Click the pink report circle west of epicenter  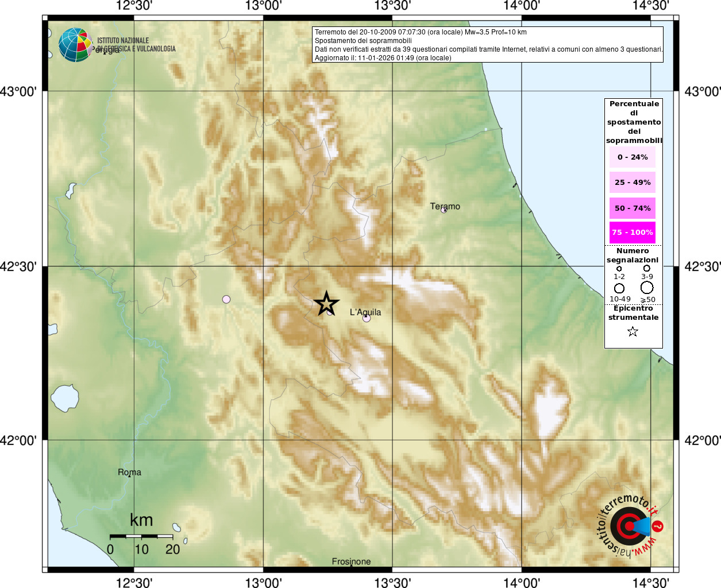(x=226, y=299)
